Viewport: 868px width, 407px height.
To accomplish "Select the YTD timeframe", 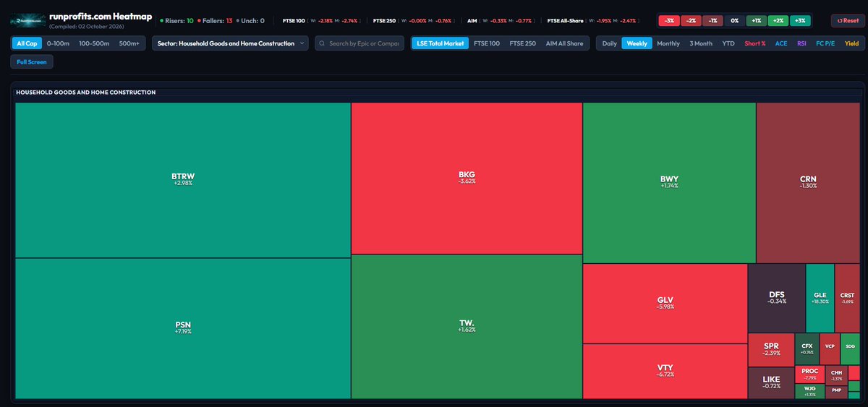I will point(728,43).
